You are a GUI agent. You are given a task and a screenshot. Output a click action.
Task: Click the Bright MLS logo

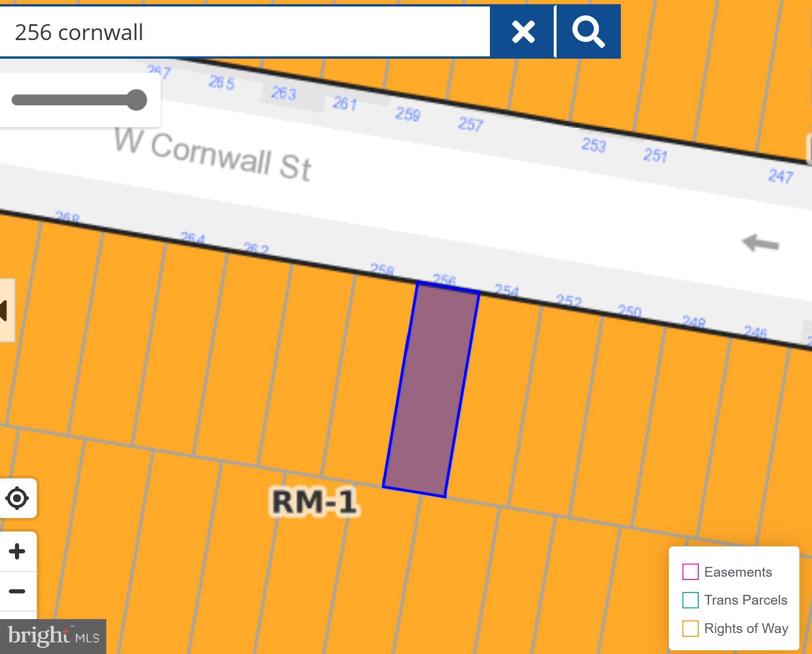53,636
